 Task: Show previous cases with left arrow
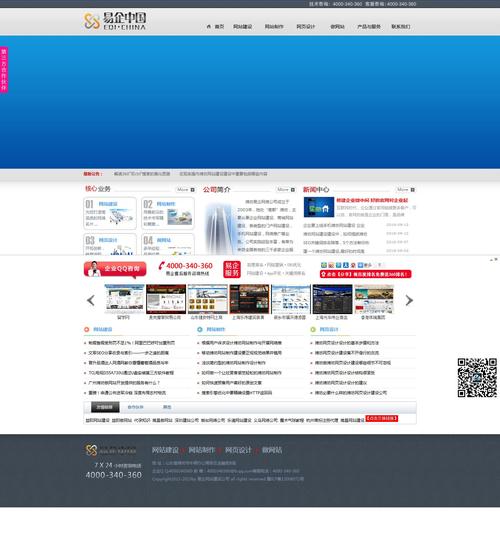(x=91, y=300)
